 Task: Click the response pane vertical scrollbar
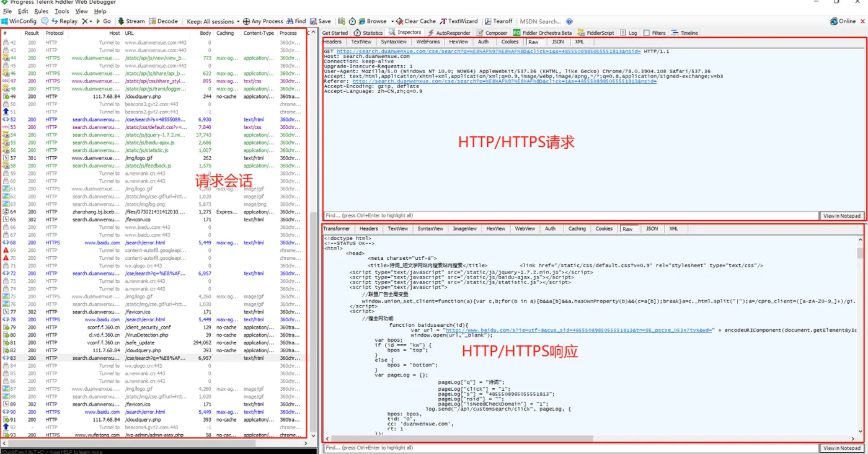click(860, 335)
